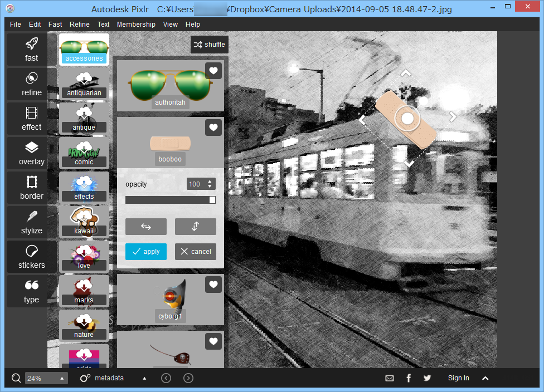The width and height of the screenshot is (544, 392).
Task: Open the border panel
Action: [31, 188]
